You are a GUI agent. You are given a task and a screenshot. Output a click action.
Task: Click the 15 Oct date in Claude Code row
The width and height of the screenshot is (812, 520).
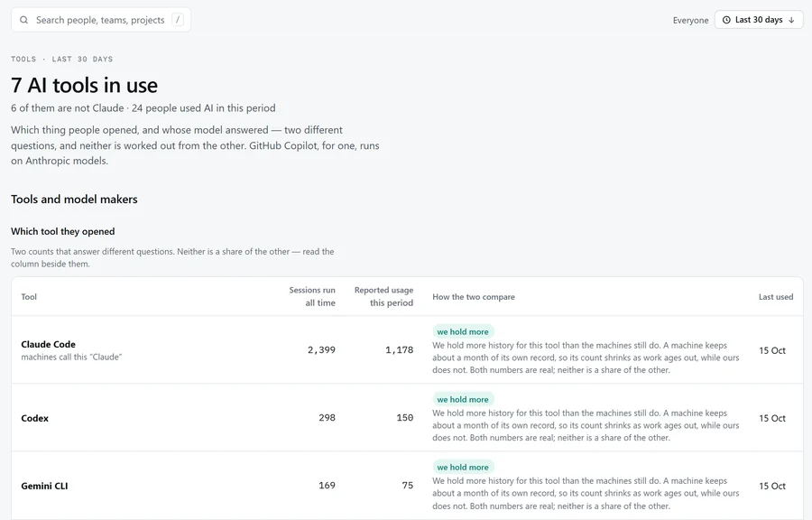(772, 350)
